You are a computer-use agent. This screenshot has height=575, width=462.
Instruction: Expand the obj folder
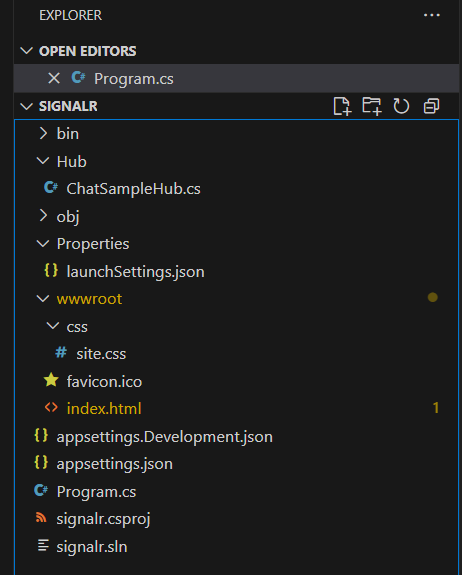coord(43,216)
